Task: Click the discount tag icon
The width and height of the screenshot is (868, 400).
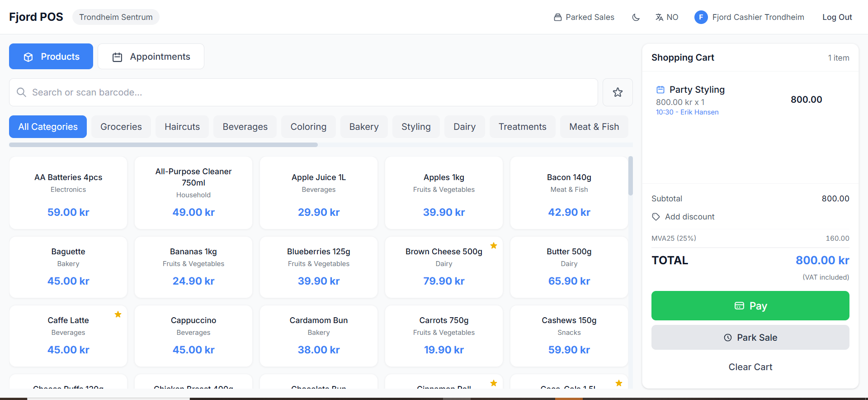Action: click(x=656, y=217)
